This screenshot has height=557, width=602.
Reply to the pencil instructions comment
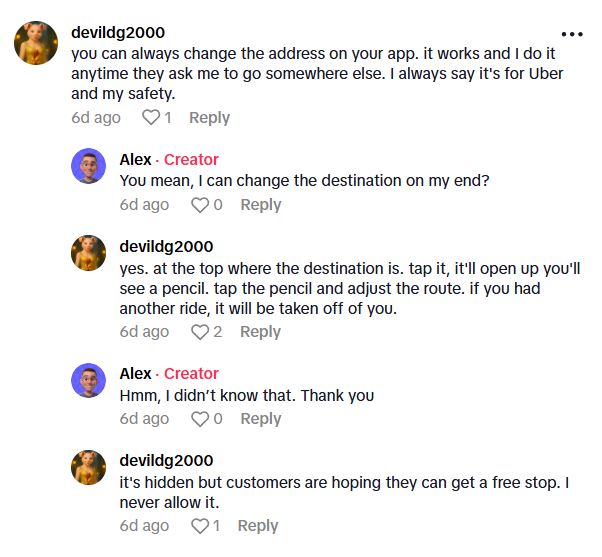click(x=260, y=332)
